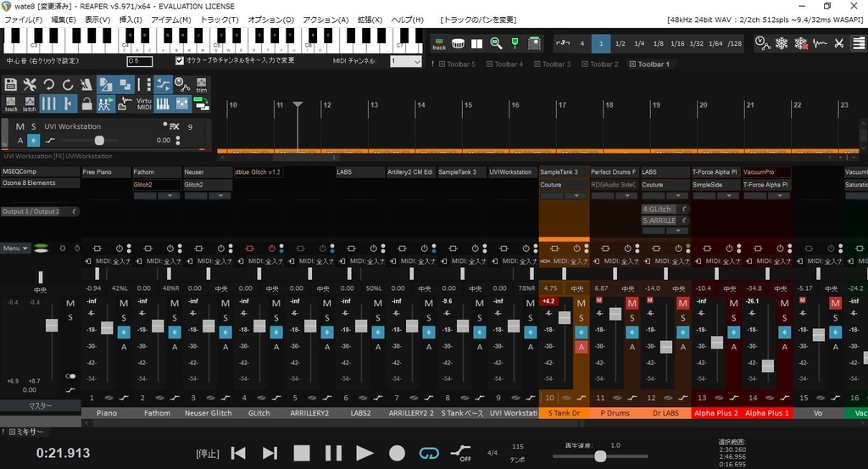868x469 pixels.
Task: Toggle the piano keys icon in toolbar
Action: click(163, 103)
